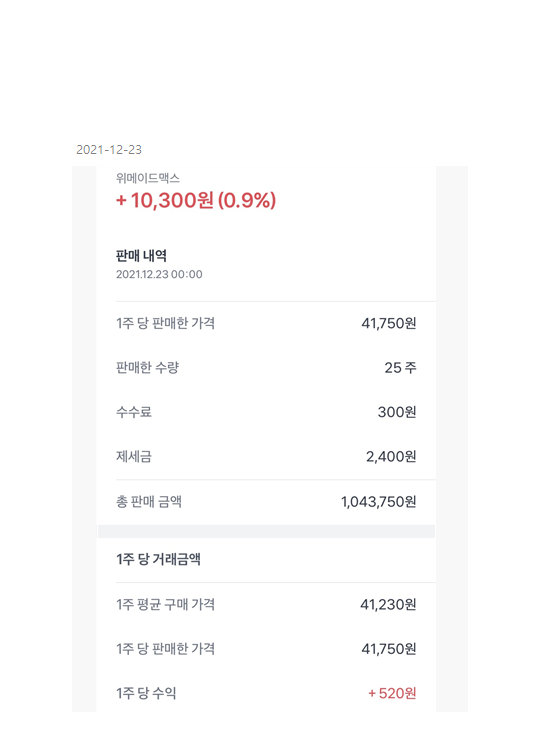Click the 판매한 수량 row label
551x736 pixels.
[x=147, y=368]
